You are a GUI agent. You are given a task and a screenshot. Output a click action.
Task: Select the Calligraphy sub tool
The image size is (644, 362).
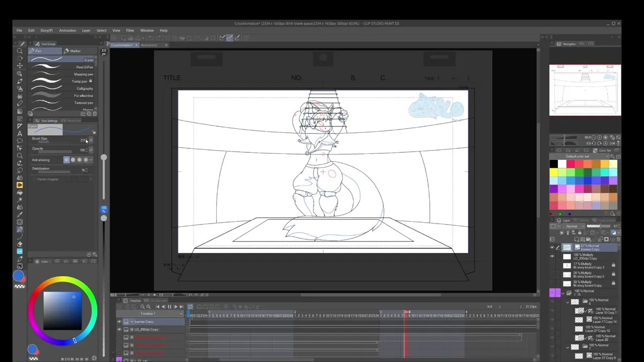pyautogui.click(x=60, y=88)
